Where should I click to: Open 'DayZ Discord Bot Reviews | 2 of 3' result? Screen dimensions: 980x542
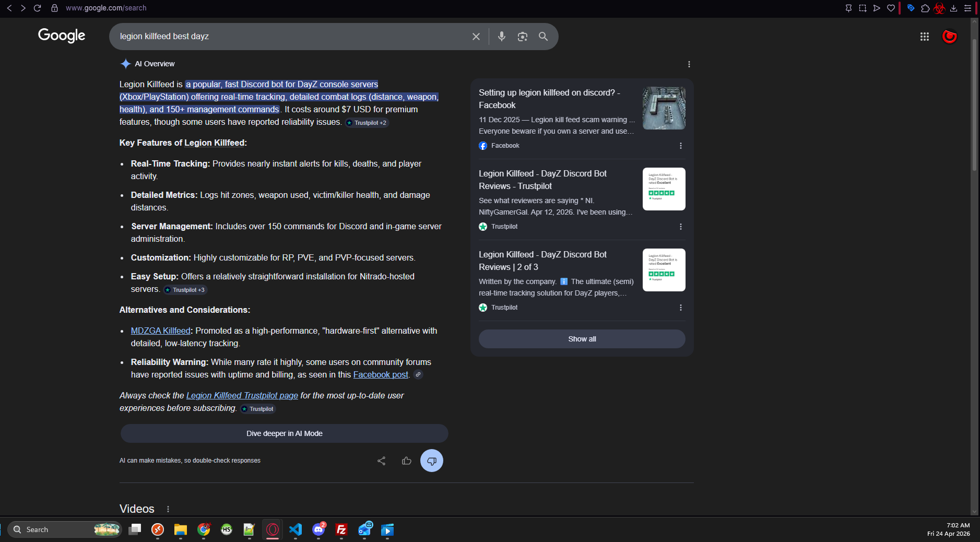point(542,261)
